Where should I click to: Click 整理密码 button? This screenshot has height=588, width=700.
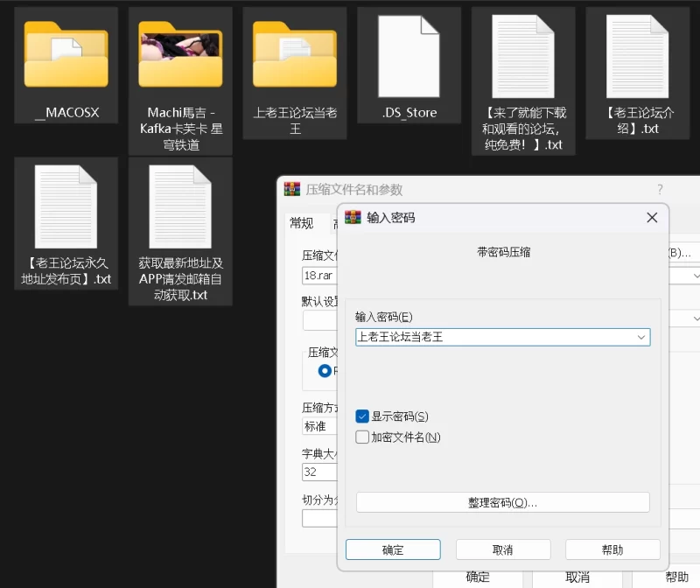pos(502,502)
